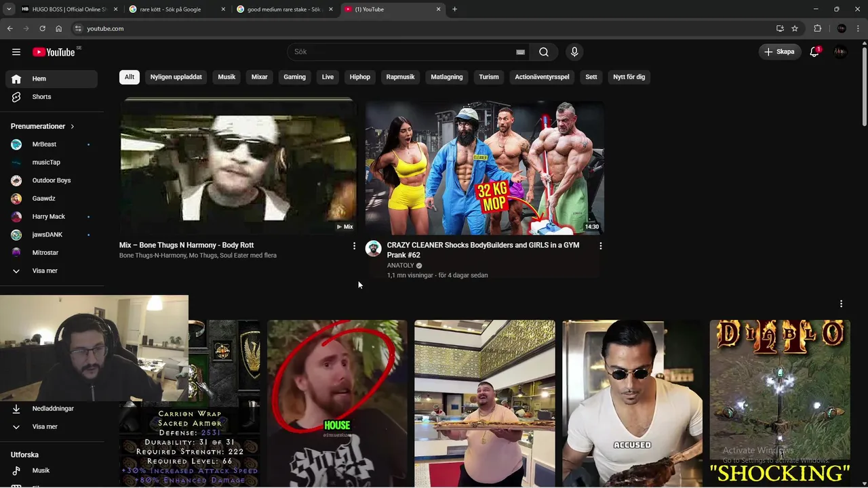
Task: Select the Matlagning filter chip
Action: (447, 77)
